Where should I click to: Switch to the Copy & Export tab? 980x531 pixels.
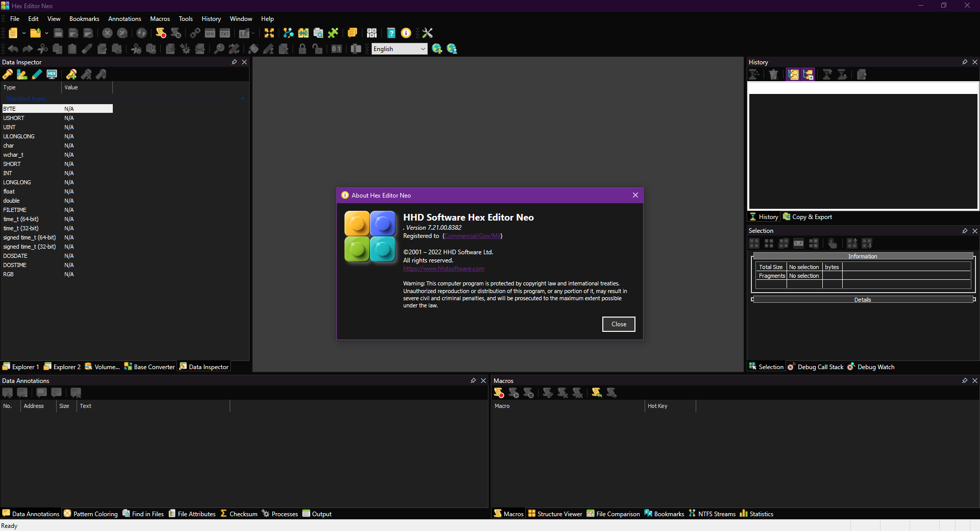pyautogui.click(x=807, y=217)
